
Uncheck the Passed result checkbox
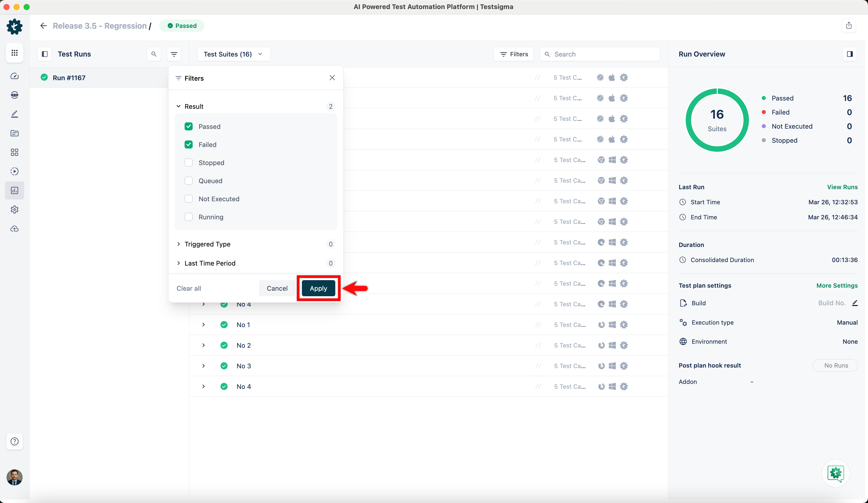pos(188,126)
